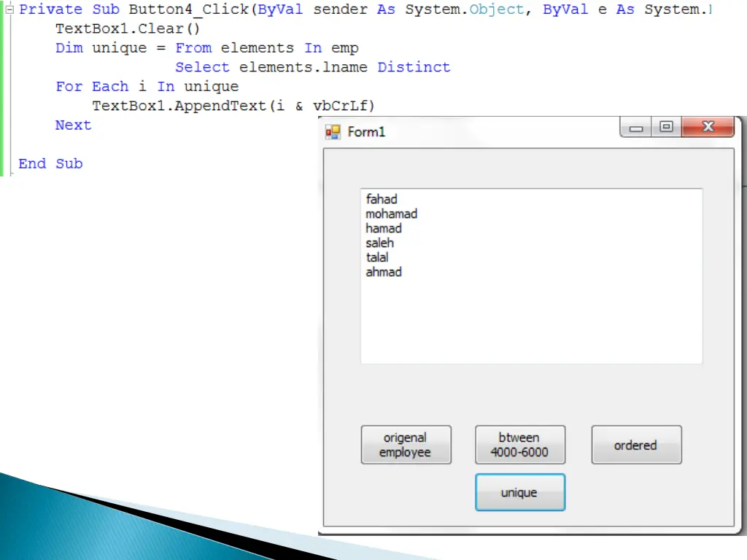Click the 'ordered' button
747x560 pixels.
click(x=636, y=445)
